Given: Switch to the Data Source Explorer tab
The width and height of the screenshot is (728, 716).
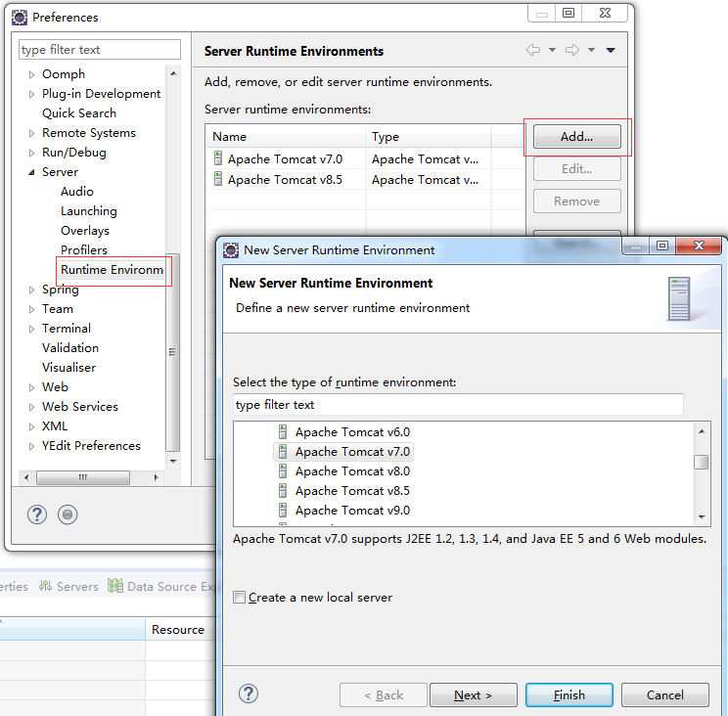Looking at the screenshot, I should click(x=160, y=587).
